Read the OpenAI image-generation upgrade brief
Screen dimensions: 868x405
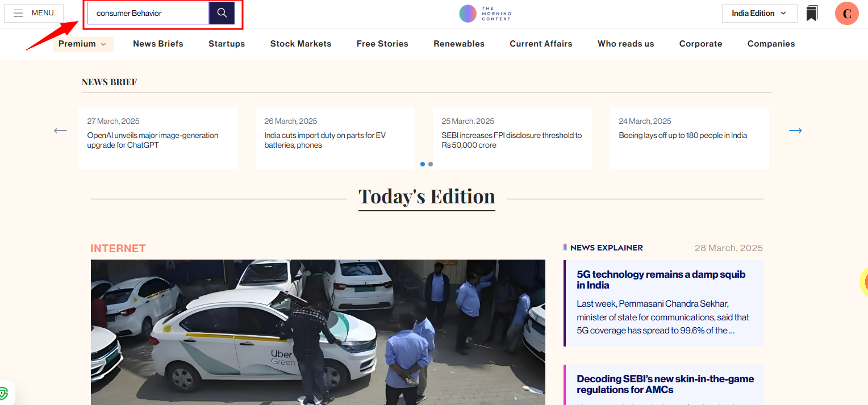153,140
